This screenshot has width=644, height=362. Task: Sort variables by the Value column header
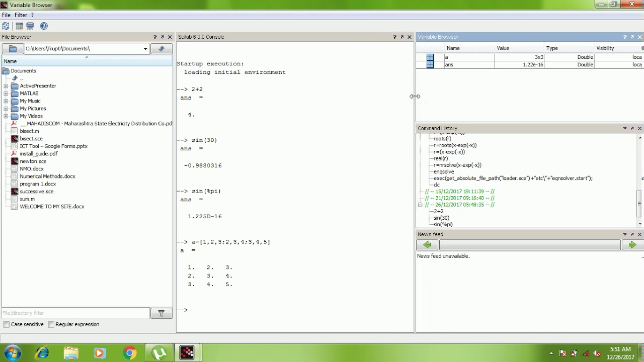click(x=520, y=48)
